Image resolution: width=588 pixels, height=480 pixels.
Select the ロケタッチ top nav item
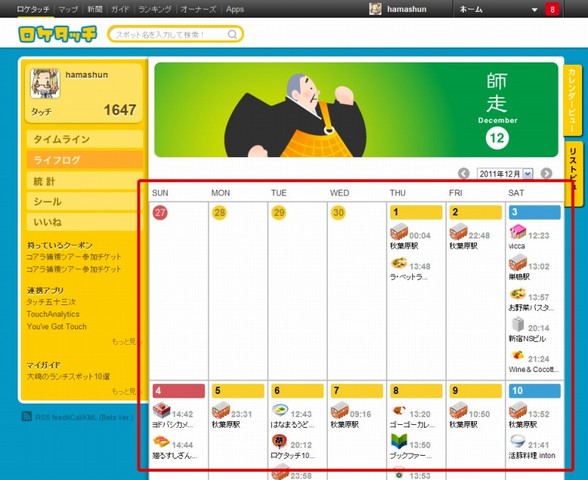[33, 9]
